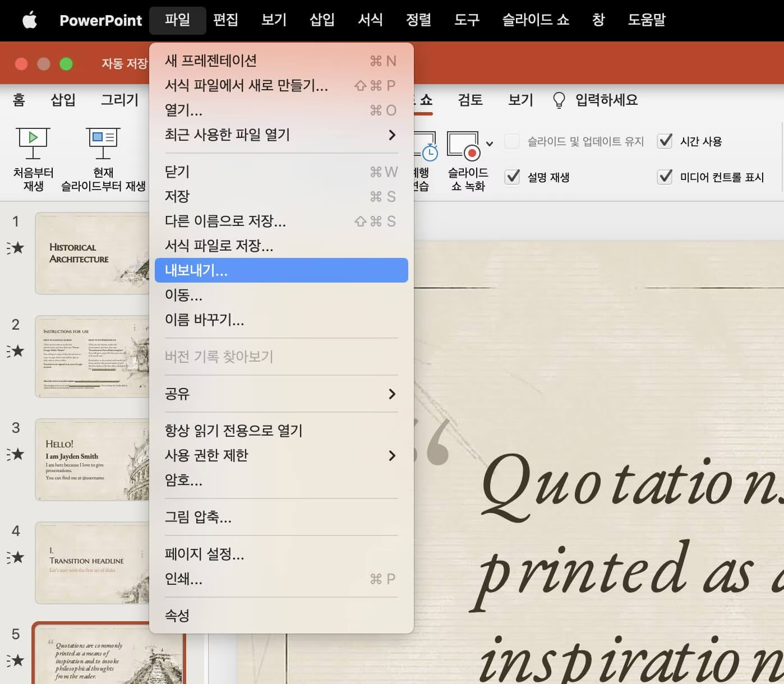The height and width of the screenshot is (684, 784).
Task: Open the 정렬 menu in menu bar
Action: pyautogui.click(x=418, y=20)
